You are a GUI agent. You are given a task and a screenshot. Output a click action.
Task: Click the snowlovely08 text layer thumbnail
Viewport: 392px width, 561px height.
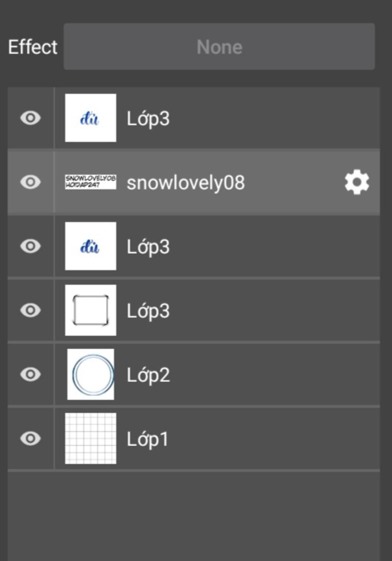pos(91,182)
